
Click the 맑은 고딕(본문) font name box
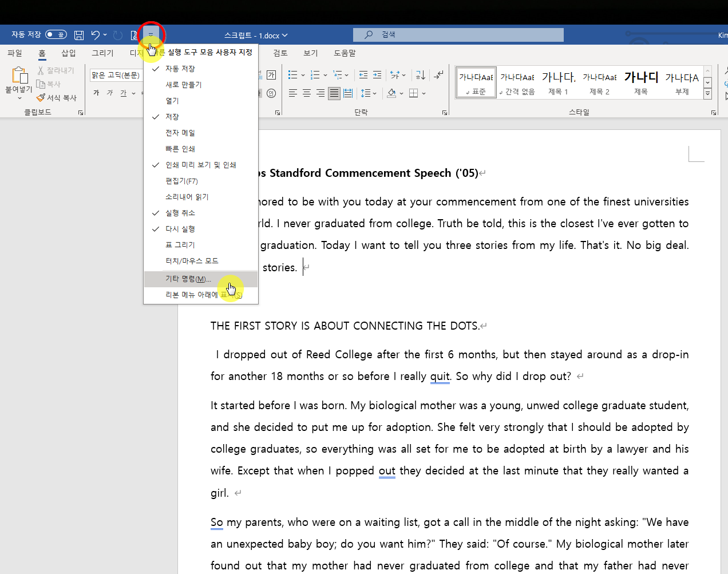pyautogui.click(x=116, y=75)
